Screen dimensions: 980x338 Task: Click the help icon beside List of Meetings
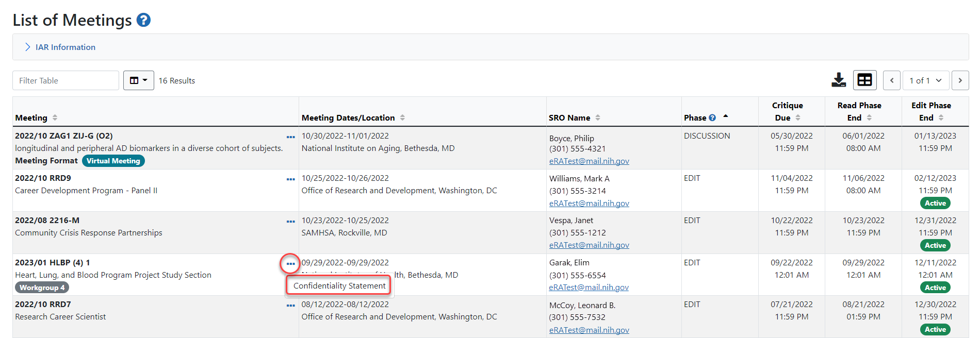pos(143,20)
